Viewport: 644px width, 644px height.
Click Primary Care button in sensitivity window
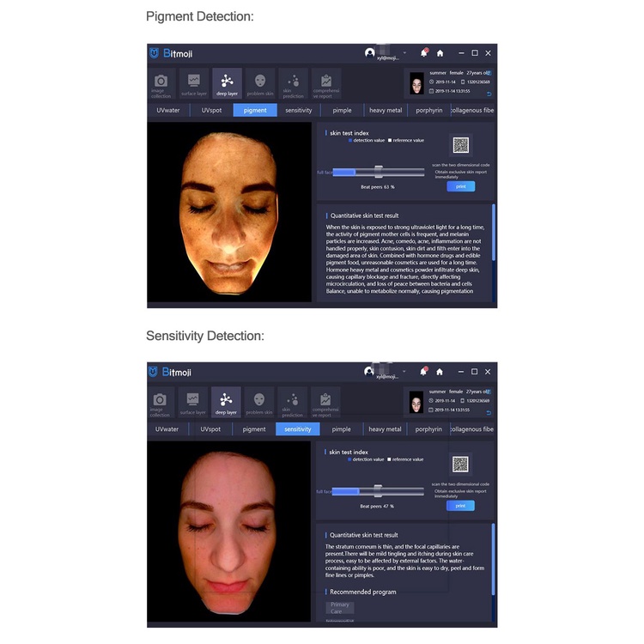click(341, 608)
